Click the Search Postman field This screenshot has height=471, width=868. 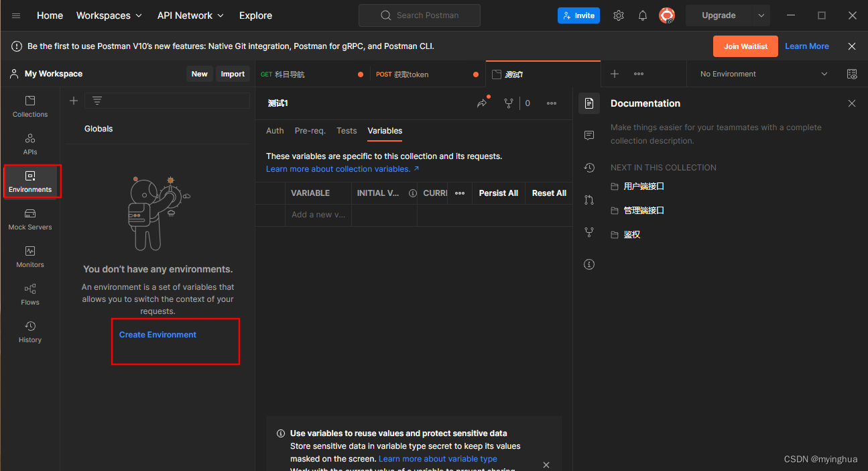pyautogui.click(x=420, y=15)
